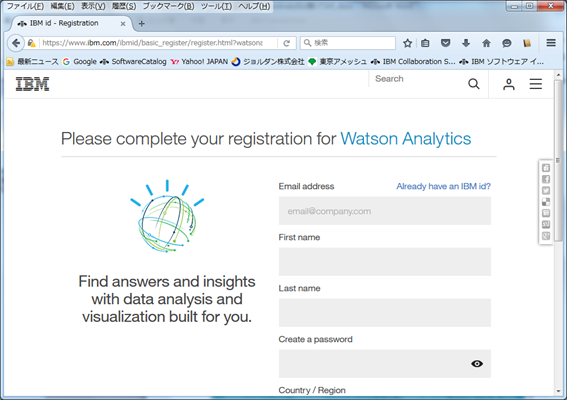Open the IBM user profile icon
Screen dimensions: 567x400
509,84
